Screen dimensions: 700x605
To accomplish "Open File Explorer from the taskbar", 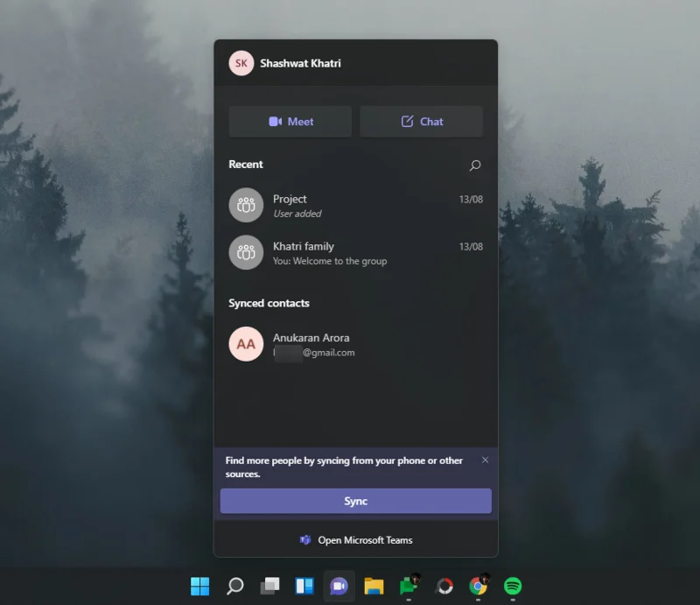I will tap(374, 586).
